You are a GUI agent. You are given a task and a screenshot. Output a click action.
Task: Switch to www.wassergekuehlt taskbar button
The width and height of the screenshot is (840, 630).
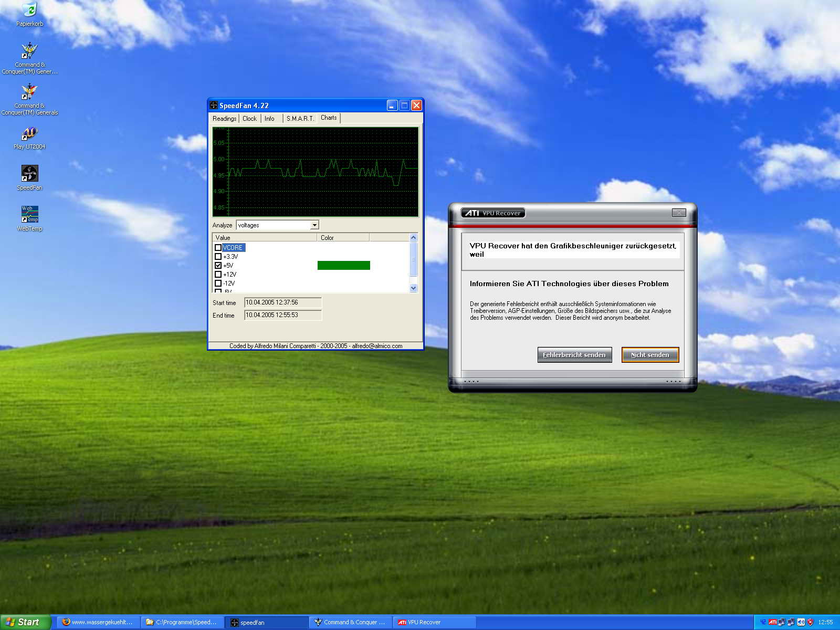pyautogui.click(x=98, y=622)
